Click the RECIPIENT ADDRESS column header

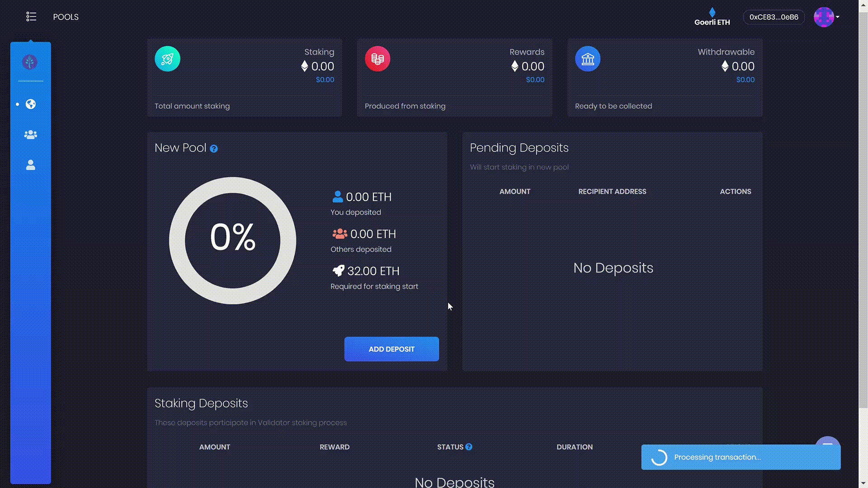pyautogui.click(x=612, y=192)
